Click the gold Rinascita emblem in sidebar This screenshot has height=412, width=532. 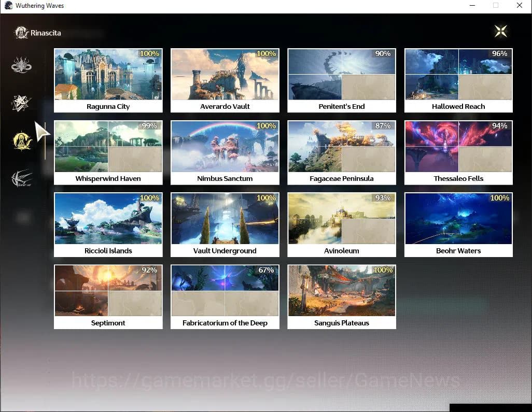(x=22, y=140)
